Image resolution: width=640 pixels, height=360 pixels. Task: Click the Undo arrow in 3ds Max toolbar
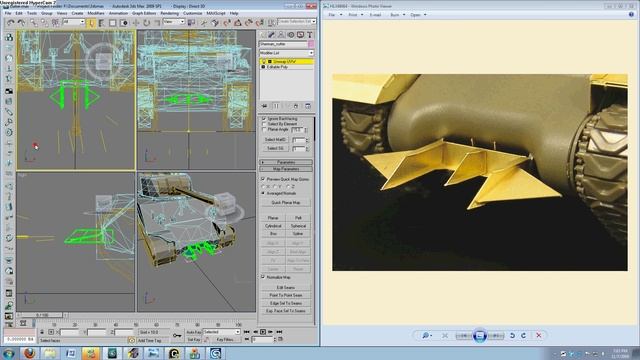(10, 23)
